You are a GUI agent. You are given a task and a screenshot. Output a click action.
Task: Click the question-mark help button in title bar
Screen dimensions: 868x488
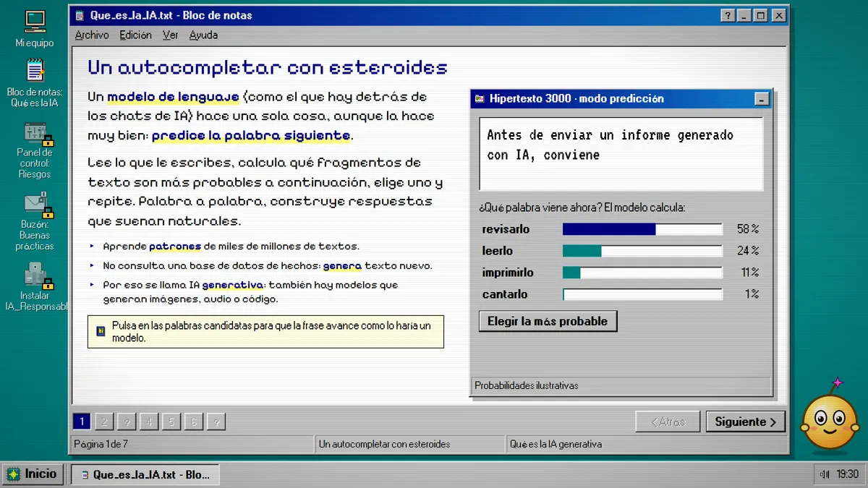coord(728,15)
